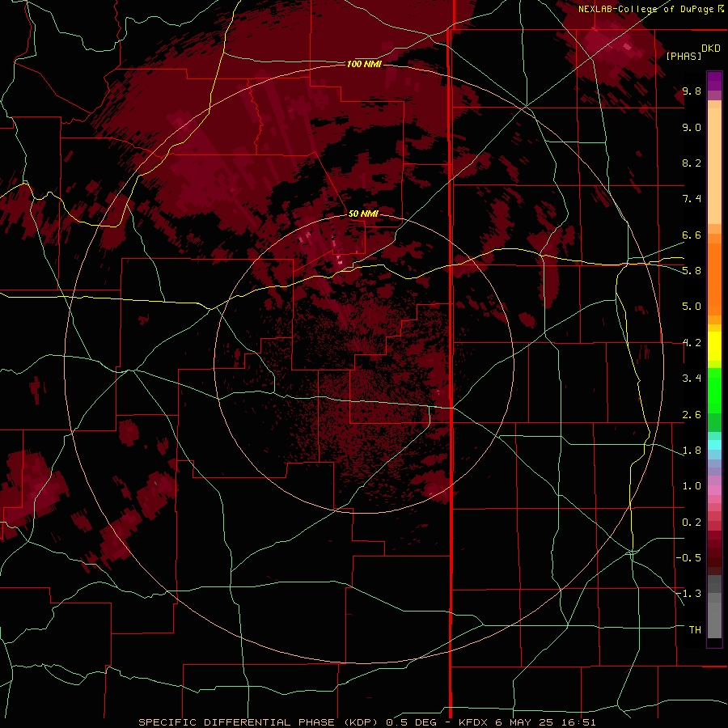The height and width of the screenshot is (728, 728).
Task: Click the yellow segment of the color bar
Action: pyautogui.click(x=714, y=346)
